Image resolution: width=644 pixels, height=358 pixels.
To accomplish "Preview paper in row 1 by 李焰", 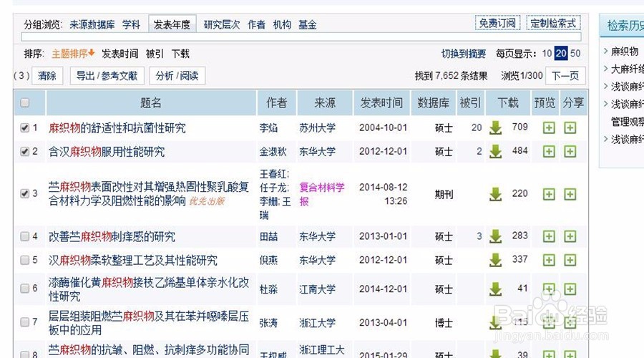I will 549,128.
